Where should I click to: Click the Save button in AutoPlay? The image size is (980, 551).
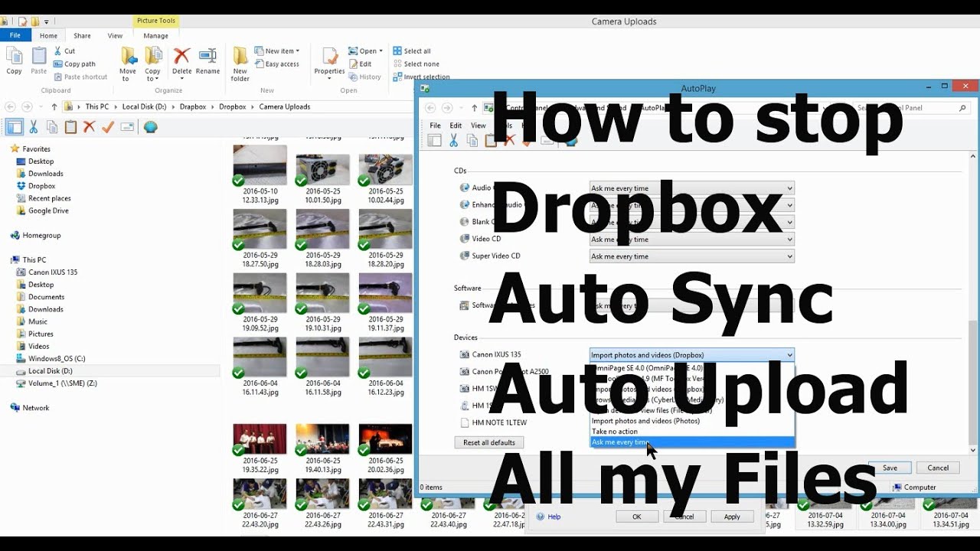pyautogui.click(x=890, y=468)
